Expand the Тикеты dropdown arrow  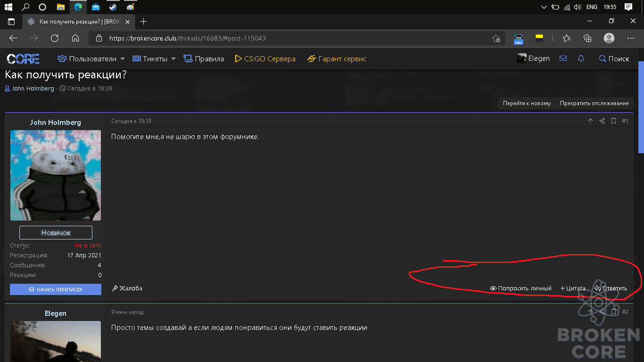tap(173, 59)
